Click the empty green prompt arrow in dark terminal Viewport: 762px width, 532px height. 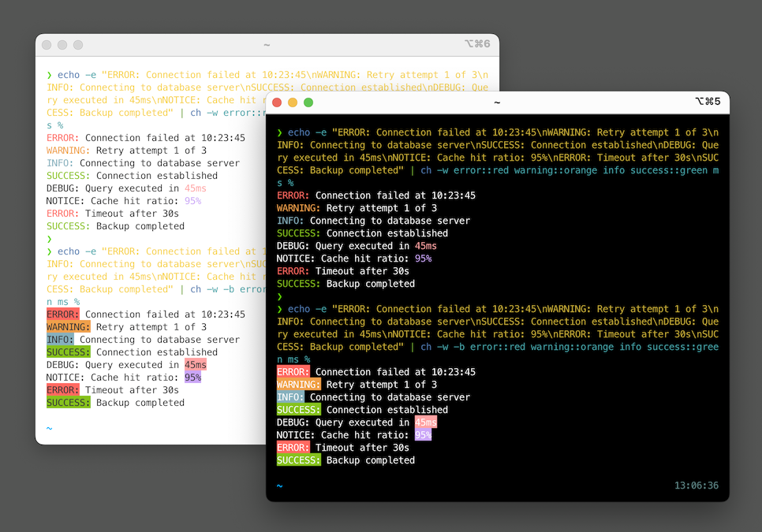[x=279, y=296]
